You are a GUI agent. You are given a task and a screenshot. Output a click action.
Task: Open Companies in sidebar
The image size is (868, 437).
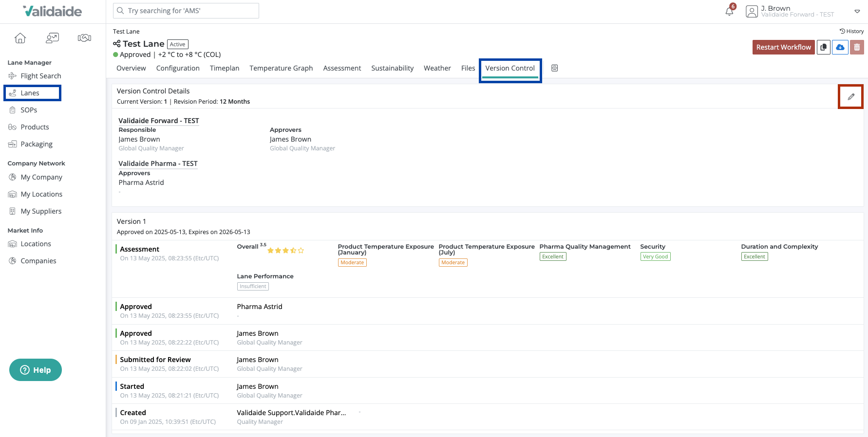[38, 261]
